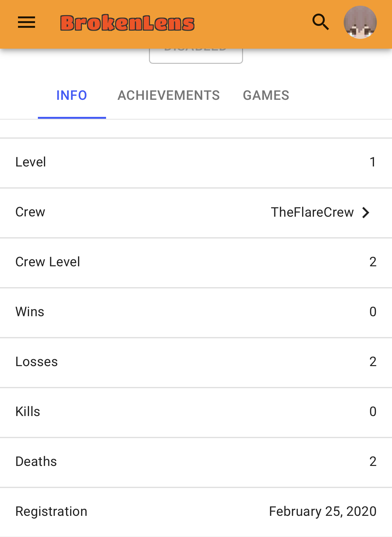Select the Losses stat row
Screen dimensions: 392x537
(x=196, y=363)
